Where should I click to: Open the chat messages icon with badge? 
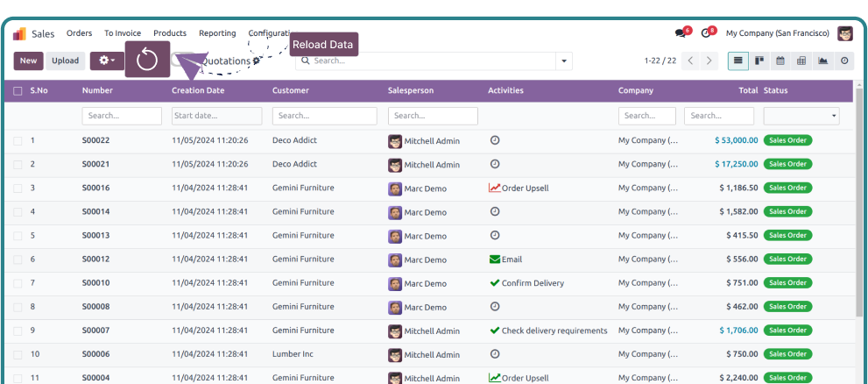(681, 33)
